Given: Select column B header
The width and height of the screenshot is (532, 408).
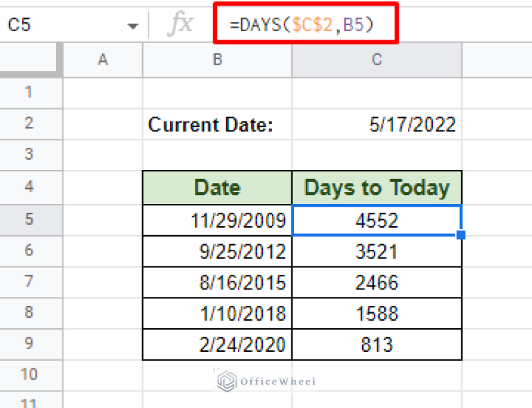Looking at the screenshot, I should click(217, 60).
